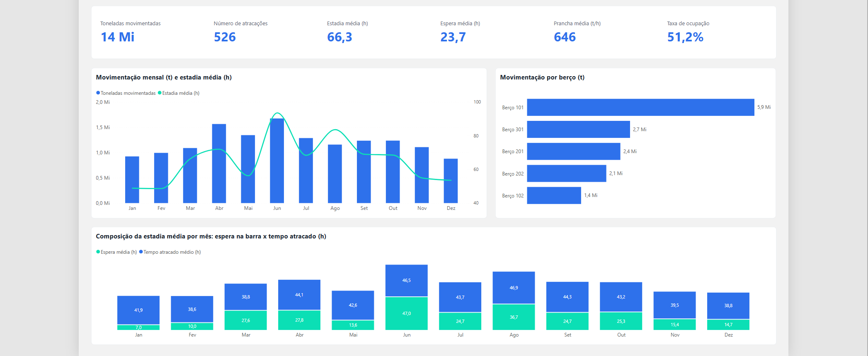Viewport: 868px width, 356px height.
Task: Click the Toneladas movimentadas legend marker
Action: tap(98, 93)
